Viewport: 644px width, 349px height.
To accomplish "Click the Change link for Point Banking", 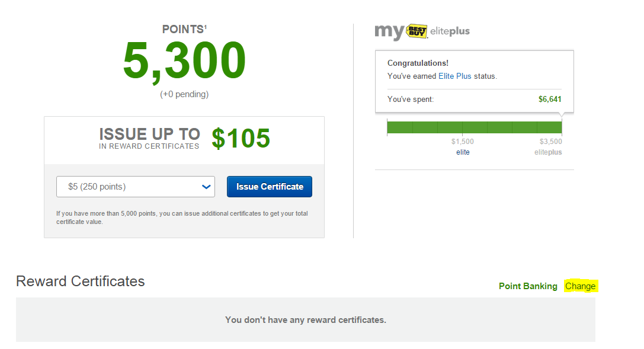I will point(581,286).
